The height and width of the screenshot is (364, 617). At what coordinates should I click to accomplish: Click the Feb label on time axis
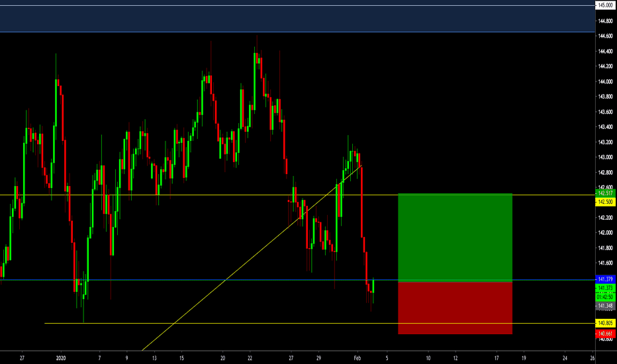pyautogui.click(x=357, y=358)
